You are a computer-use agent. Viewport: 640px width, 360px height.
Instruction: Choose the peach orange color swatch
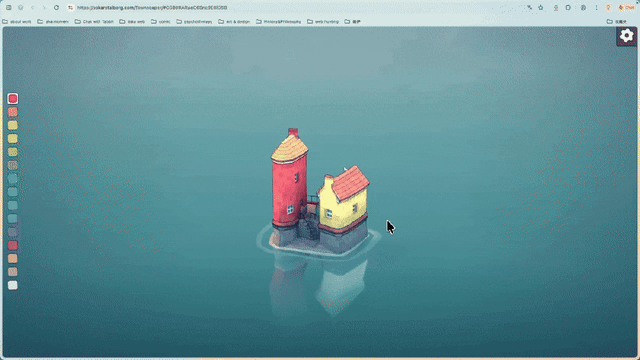pyautogui.click(x=13, y=258)
